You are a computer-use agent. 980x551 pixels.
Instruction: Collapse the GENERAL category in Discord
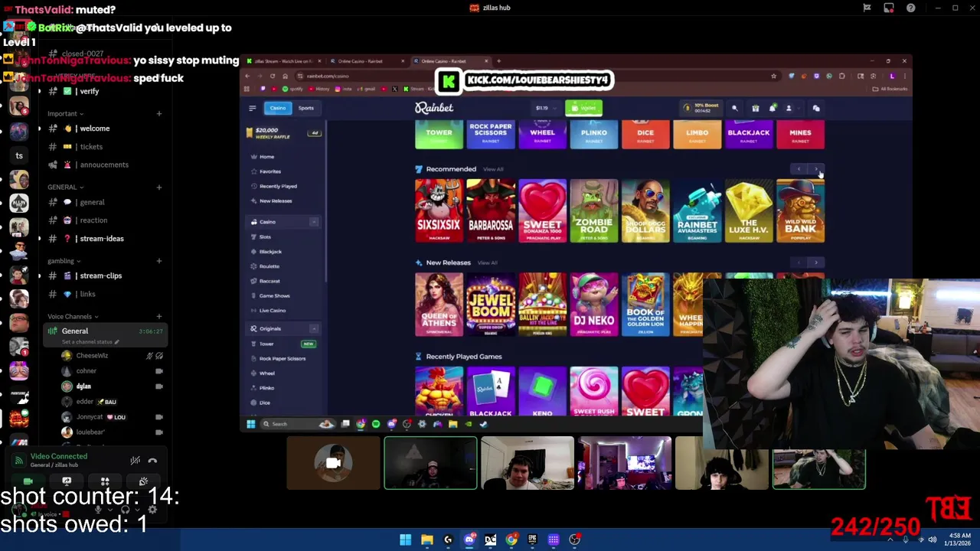tap(66, 187)
